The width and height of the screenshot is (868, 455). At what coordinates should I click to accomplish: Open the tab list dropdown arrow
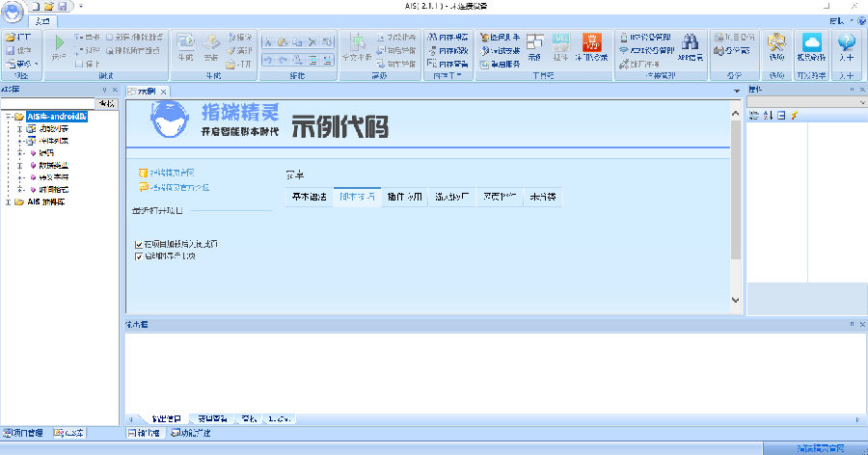point(736,91)
